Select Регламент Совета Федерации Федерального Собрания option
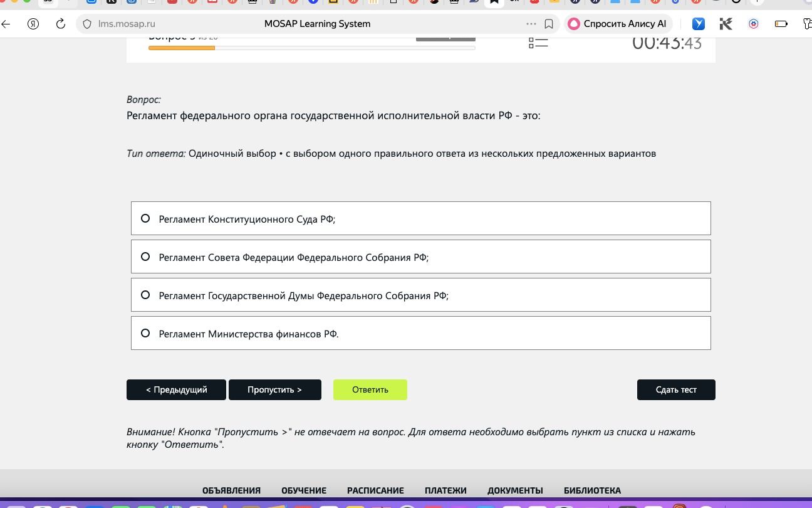The width and height of the screenshot is (812, 508). click(421, 257)
